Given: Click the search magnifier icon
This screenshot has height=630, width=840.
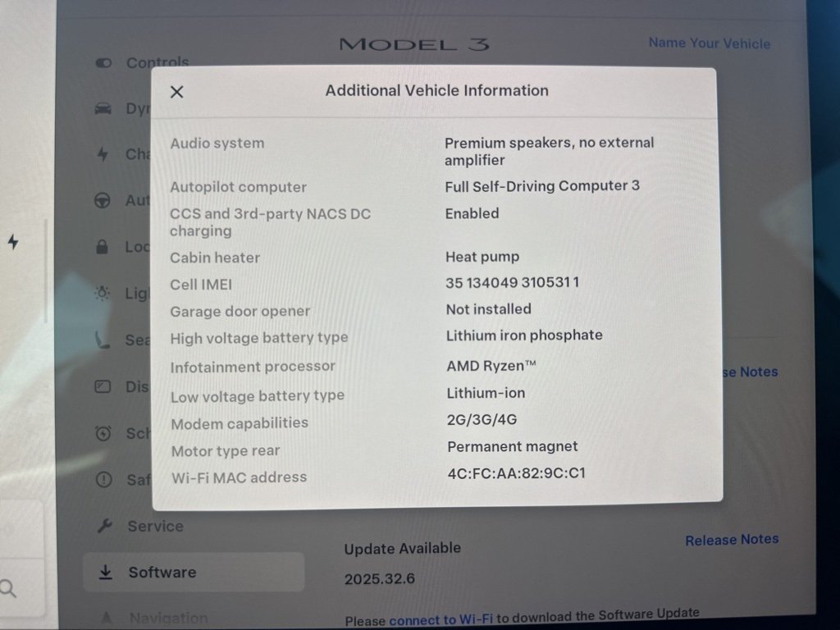Looking at the screenshot, I should pyautogui.click(x=7, y=588).
